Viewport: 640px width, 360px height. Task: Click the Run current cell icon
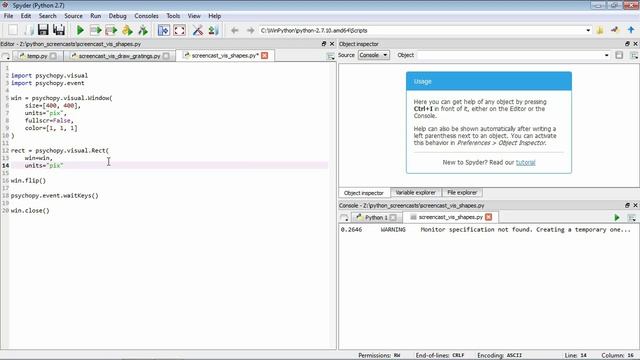click(96, 30)
